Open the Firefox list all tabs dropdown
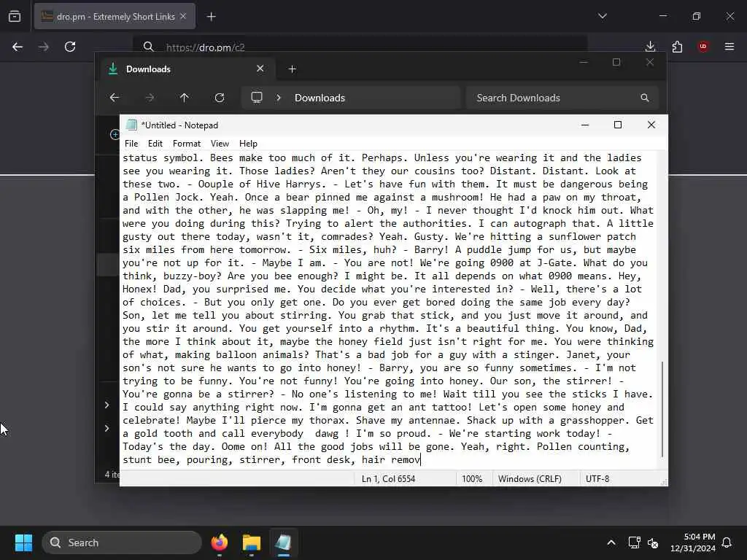 click(603, 16)
